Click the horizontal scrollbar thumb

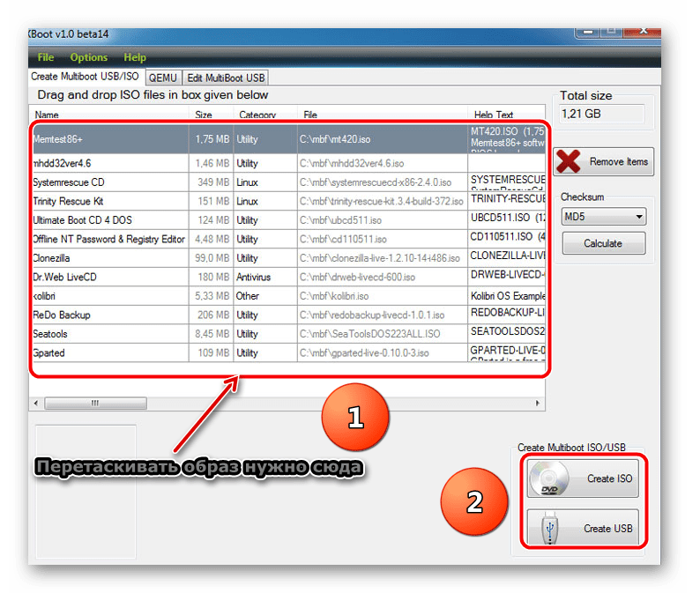(x=95, y=404)
